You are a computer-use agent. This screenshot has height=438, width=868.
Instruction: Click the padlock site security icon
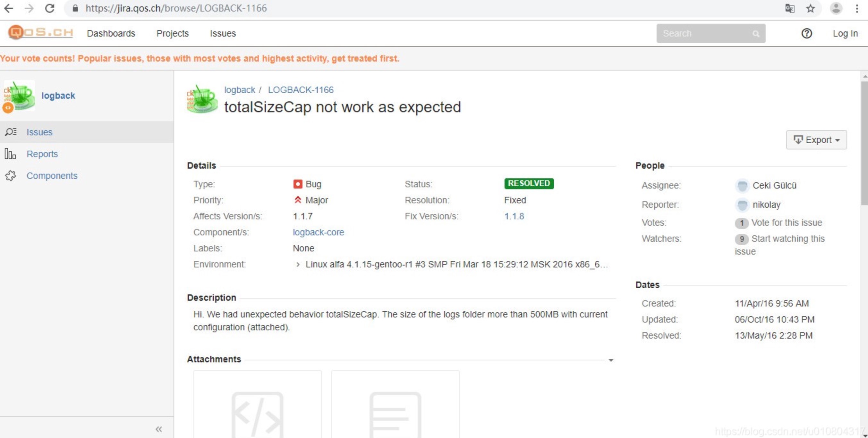coord(75,8)
